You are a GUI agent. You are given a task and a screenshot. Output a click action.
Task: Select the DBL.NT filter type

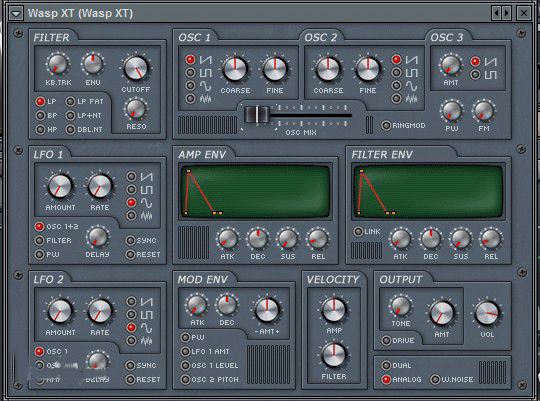(x=70, y=130)
